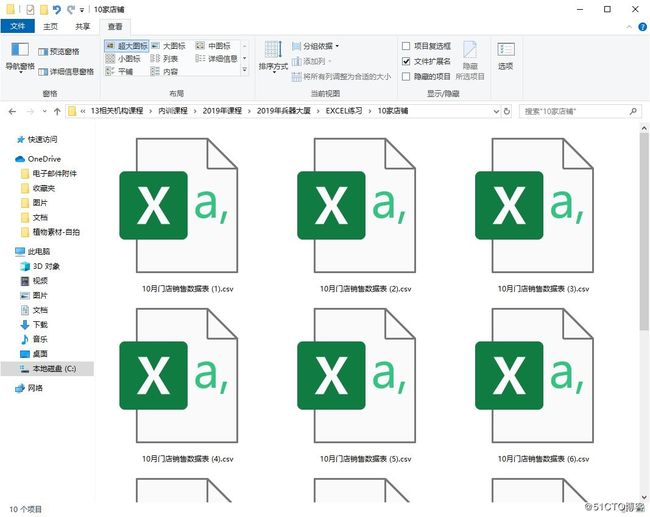The width and height of the screenshot is (650, 517).
Task: Choose 大图标 layout
Action: pyautogui.click(x=168, y=46)
